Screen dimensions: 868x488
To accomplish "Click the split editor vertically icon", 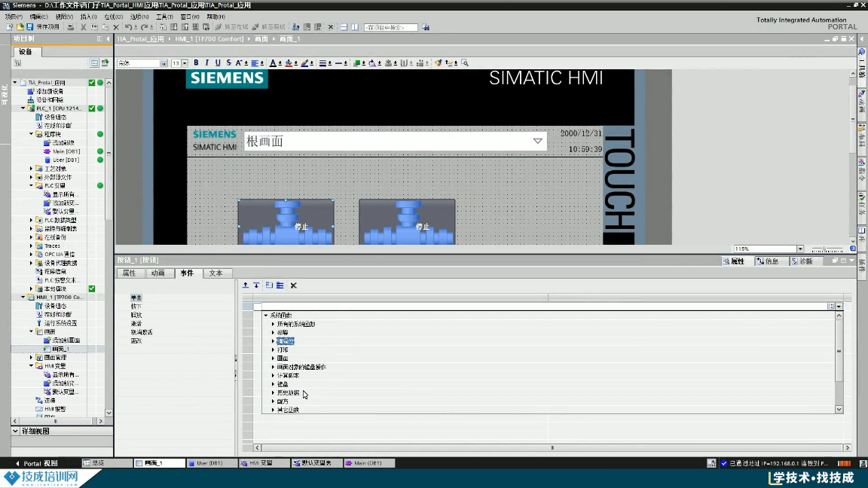I will 355,27.
